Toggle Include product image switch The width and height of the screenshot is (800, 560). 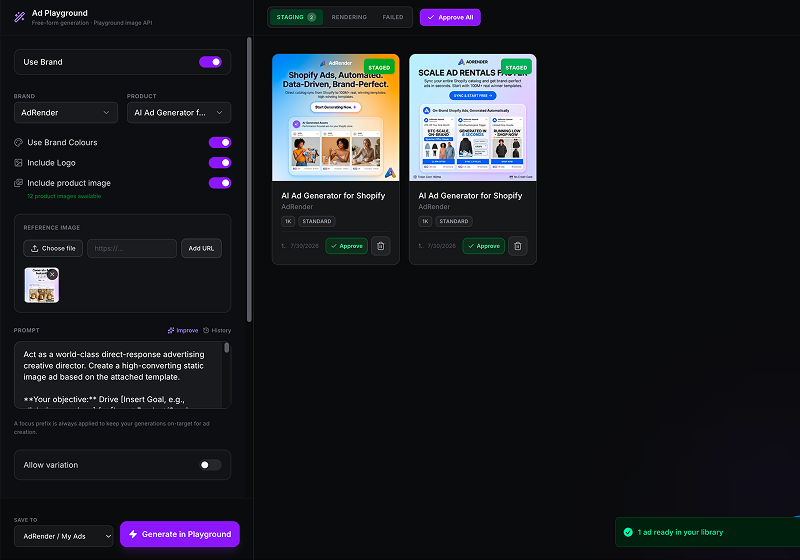click(x=220, y=183)
